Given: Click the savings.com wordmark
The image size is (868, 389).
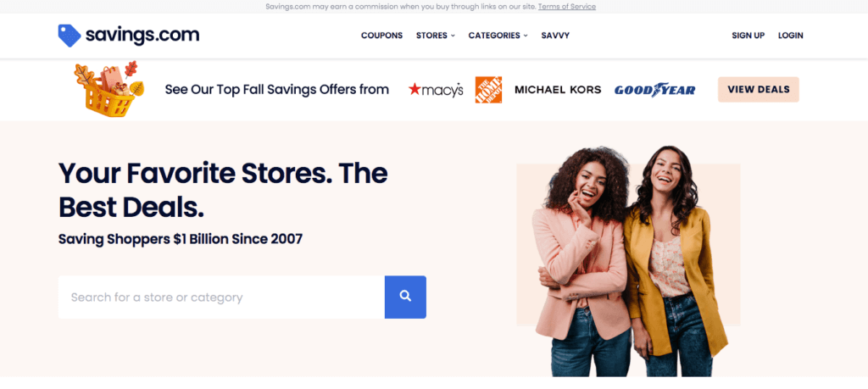Looking at the screenshot, I should pyautogui.click(x=142, y=36).
